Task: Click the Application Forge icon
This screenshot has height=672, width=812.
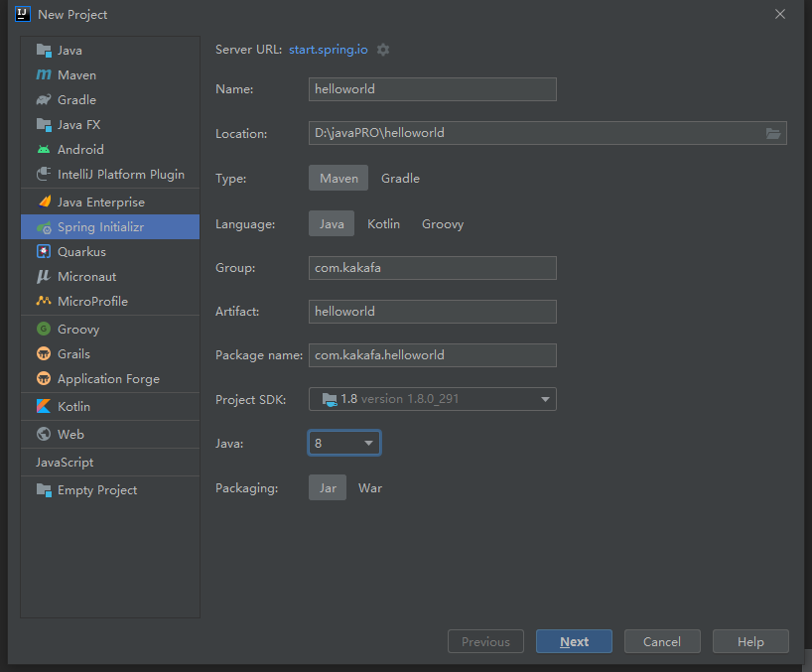Action: (x=44, y=378)
